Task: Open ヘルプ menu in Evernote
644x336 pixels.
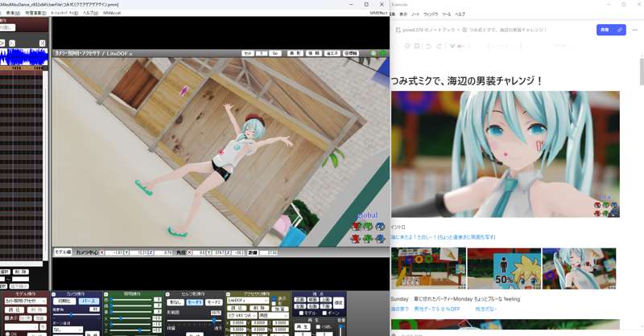Action: (x=460, y=14)
